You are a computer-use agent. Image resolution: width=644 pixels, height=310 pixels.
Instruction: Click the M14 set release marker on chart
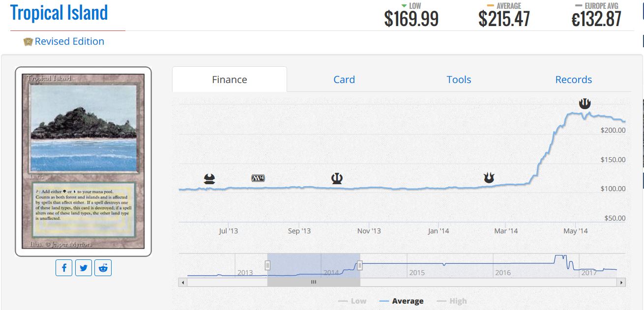coord(258,178)
